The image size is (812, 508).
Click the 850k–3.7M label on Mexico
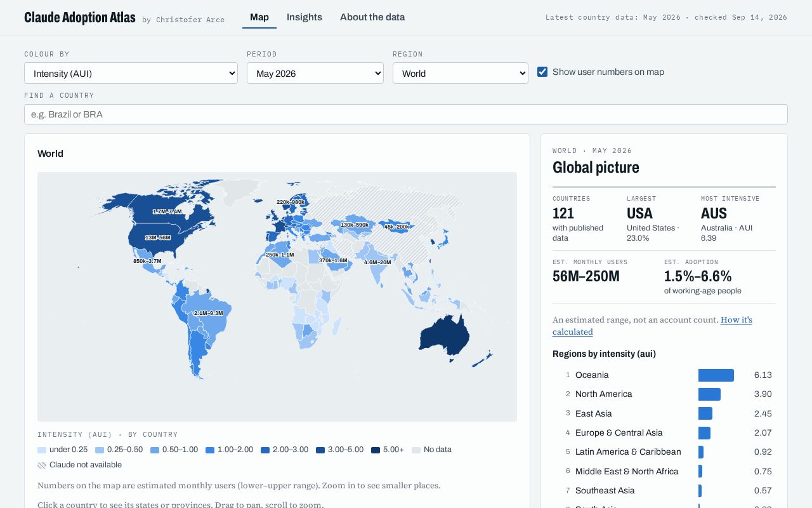147,261
